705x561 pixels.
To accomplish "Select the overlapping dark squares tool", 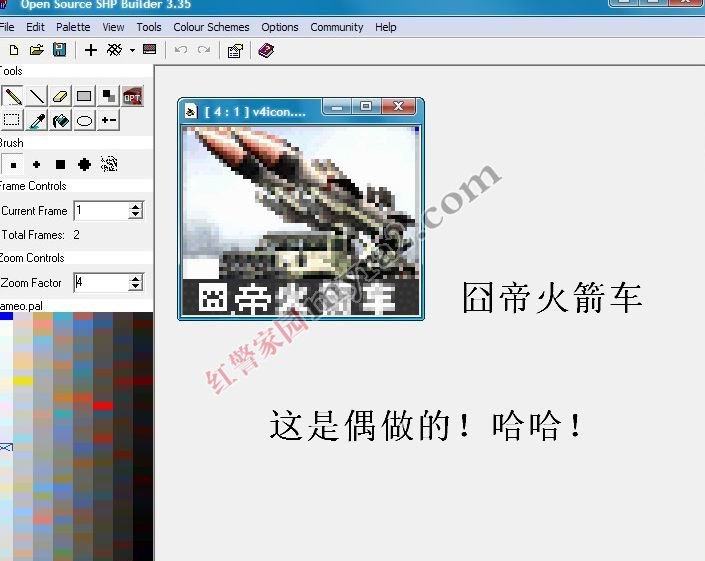I will coord(108,96).
